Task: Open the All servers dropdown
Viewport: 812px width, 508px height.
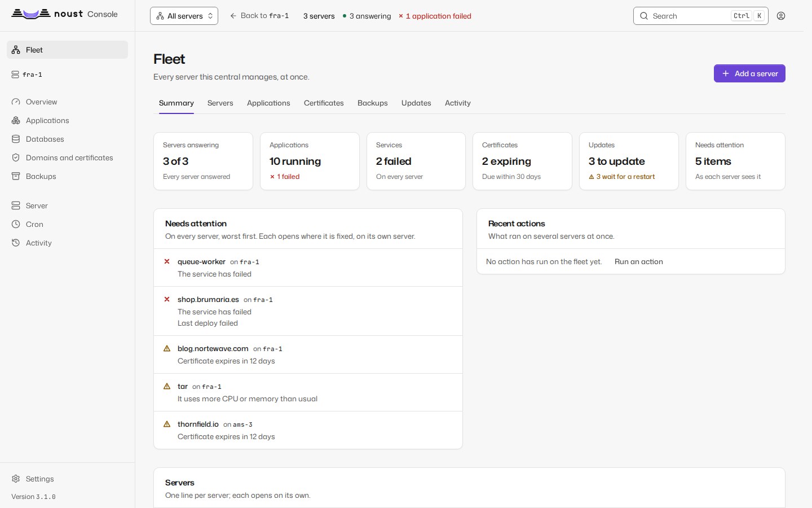Action: click(184, 16)
